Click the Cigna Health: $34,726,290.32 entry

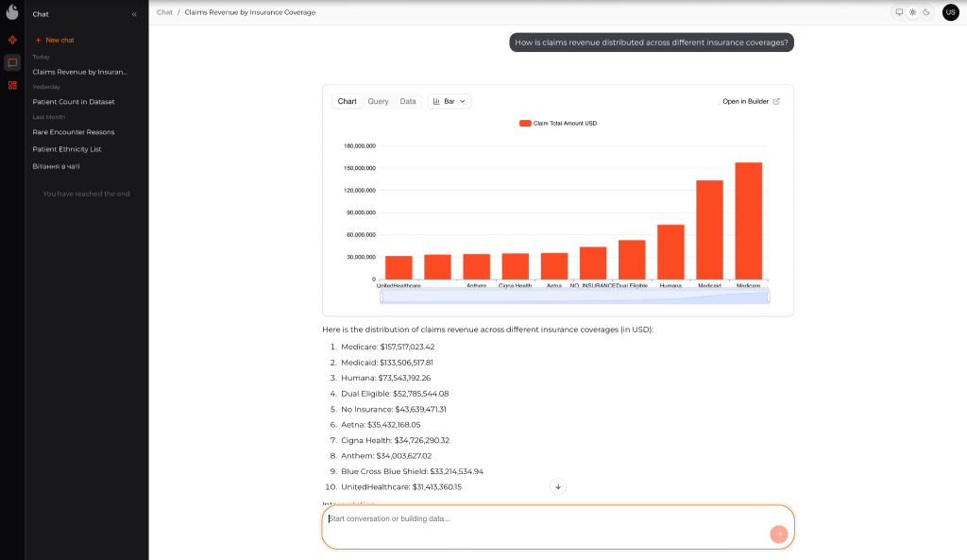(396, 440)
